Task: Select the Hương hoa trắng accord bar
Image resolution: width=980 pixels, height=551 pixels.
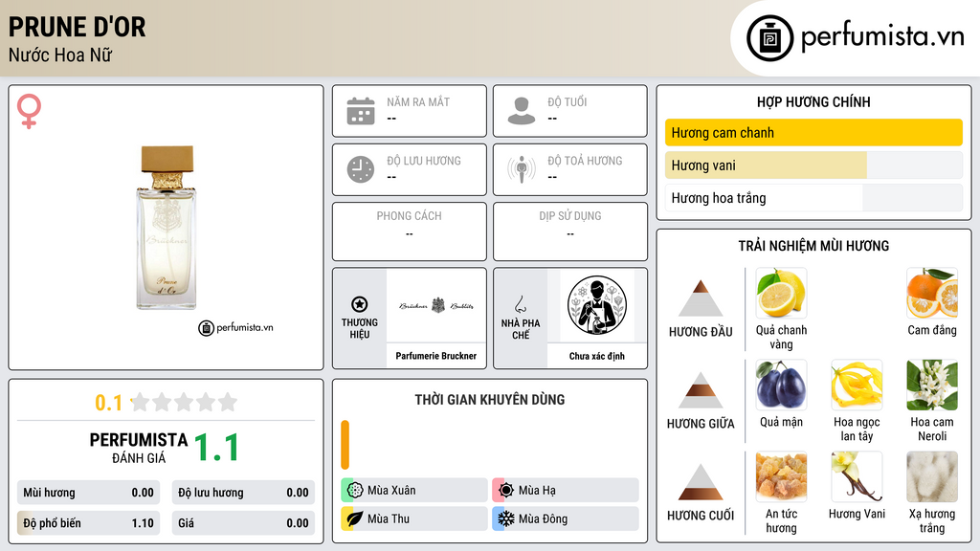Action: (x=813, y=198)
